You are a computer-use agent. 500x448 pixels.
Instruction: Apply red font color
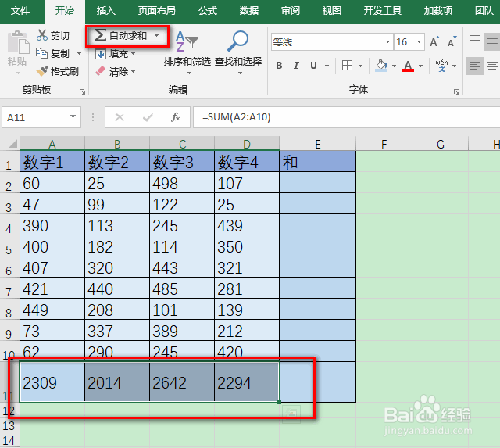(x=408, y=66)
